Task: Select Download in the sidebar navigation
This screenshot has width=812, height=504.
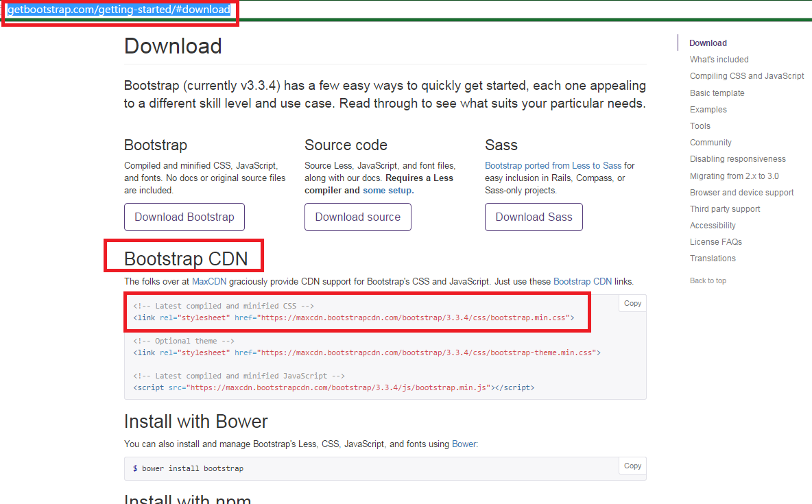Action: click(708, 43)
